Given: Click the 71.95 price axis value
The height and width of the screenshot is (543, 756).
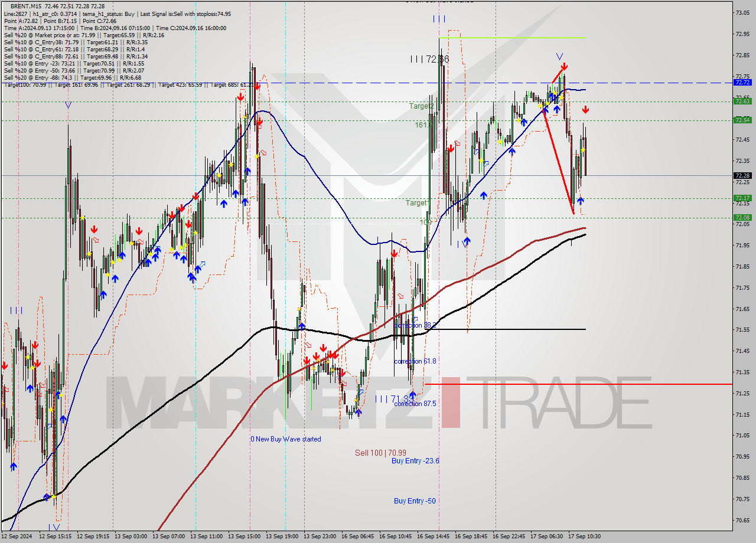Looking at the screenshot, I should tap(742, 245).
